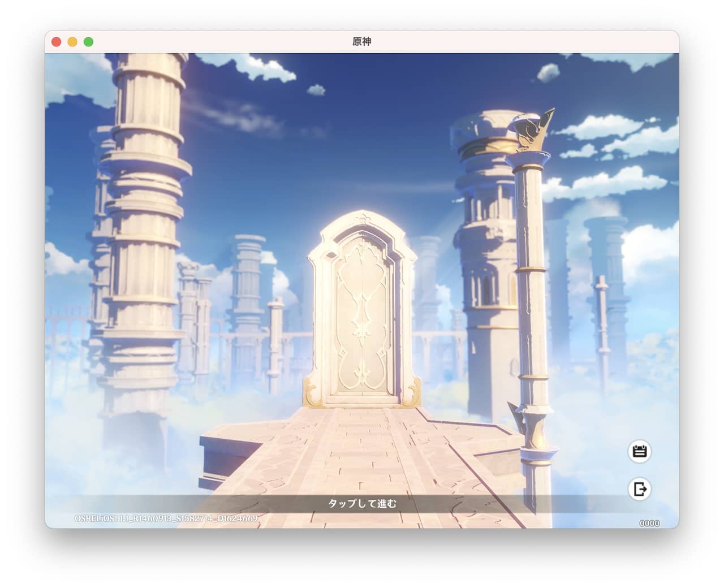Minimize the window using yellow button
Viewport: 724px width, 588px height.
(72, 42)
